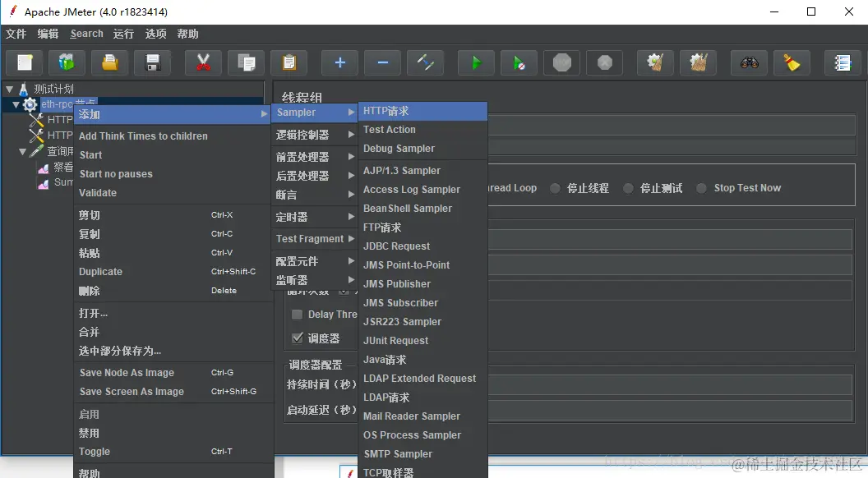
Task: Expand the 前置处理器 submenu
Action: coord(315,157)
